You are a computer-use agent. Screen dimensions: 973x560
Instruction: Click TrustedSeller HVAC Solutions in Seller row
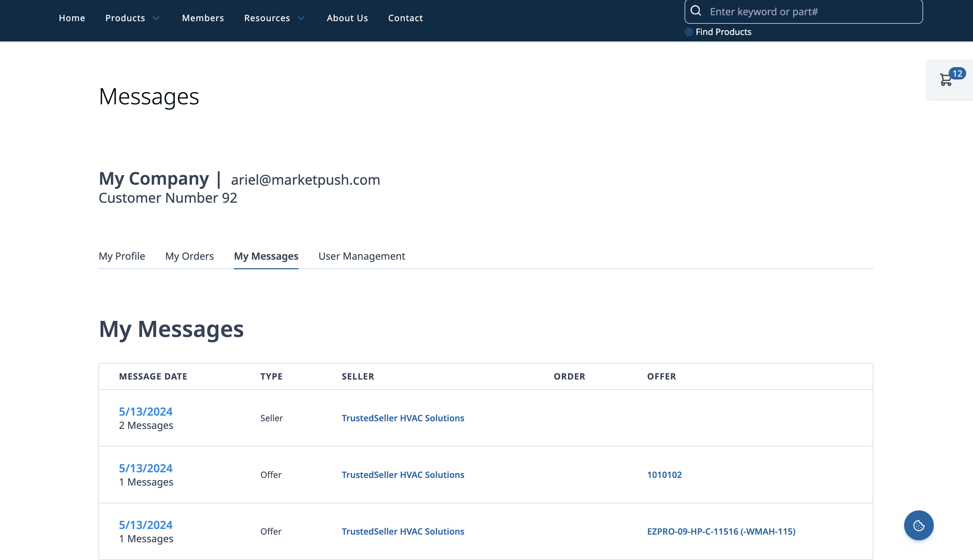pyautogui.click(x=403, y=418)
